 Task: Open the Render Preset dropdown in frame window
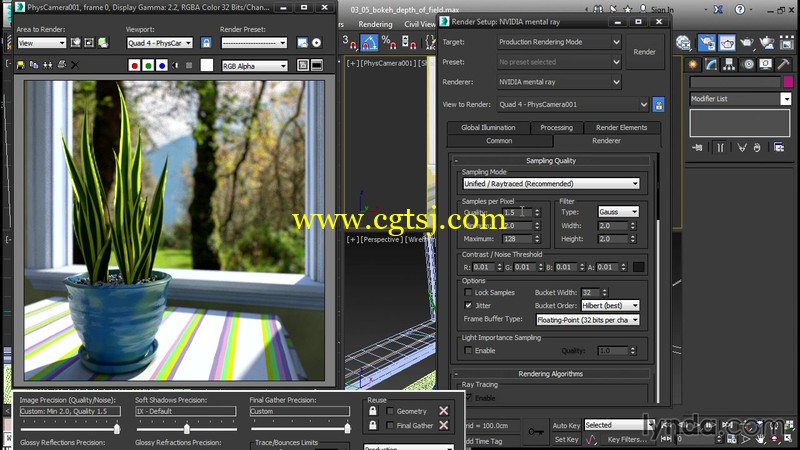click(254, 43)
